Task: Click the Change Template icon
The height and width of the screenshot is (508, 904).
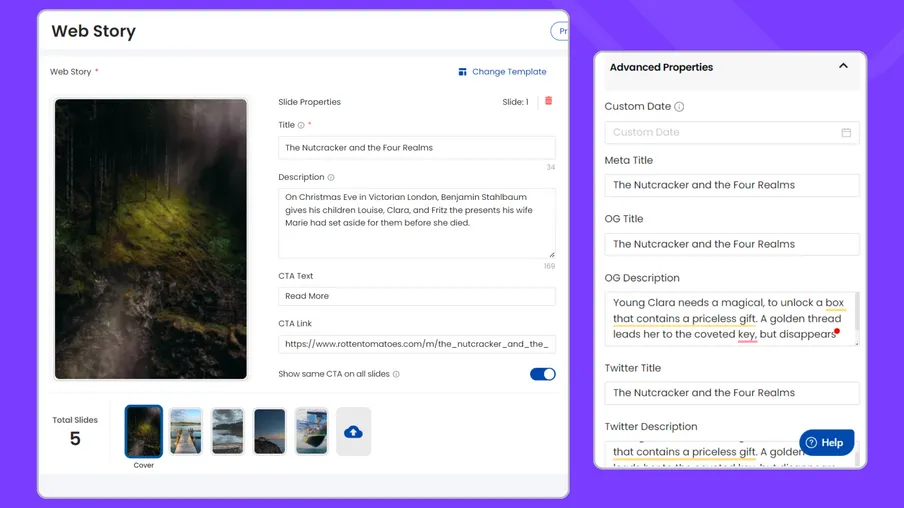Action: click(463, 72)
